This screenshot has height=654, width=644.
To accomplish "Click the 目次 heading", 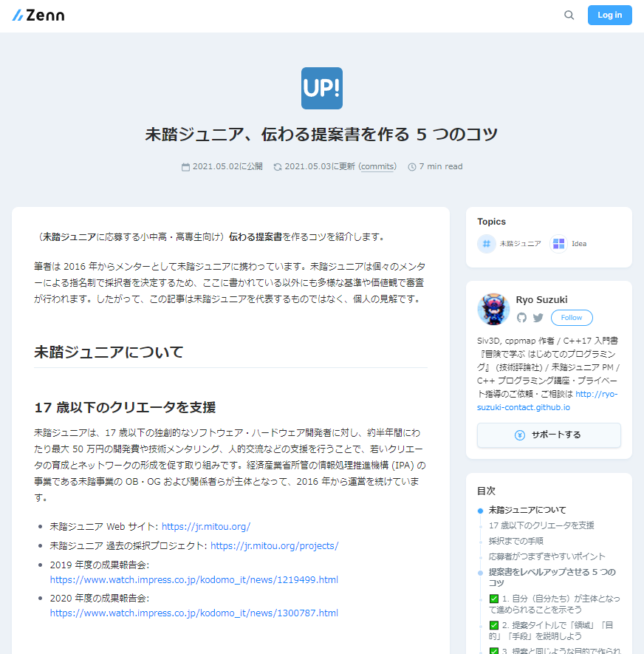I will (486, 491).
